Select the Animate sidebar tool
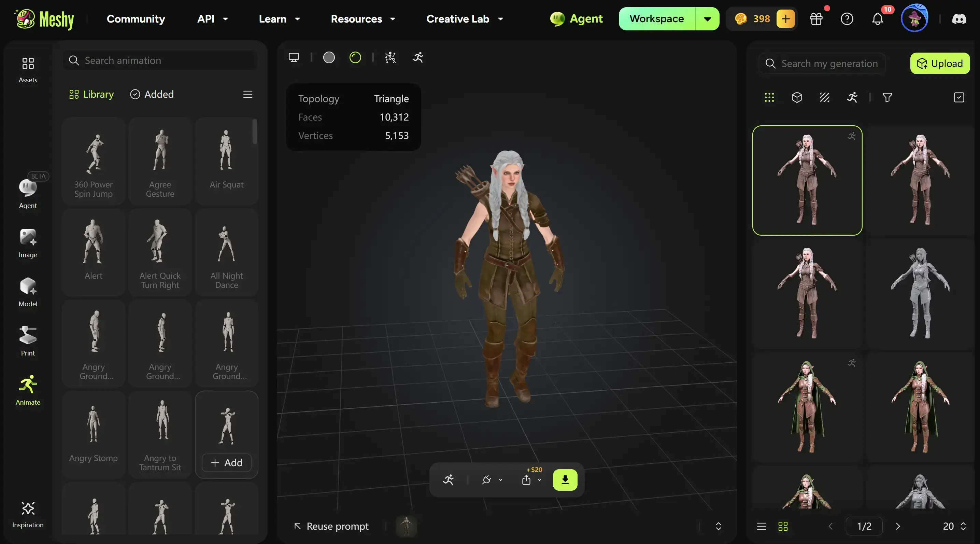This screenshot has width=980, height=544. (28, 390)
